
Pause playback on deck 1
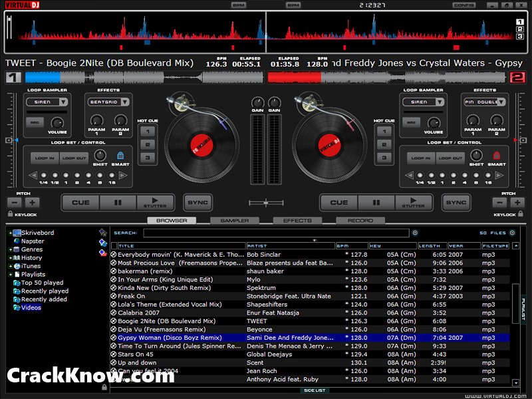tap(118, 203)
